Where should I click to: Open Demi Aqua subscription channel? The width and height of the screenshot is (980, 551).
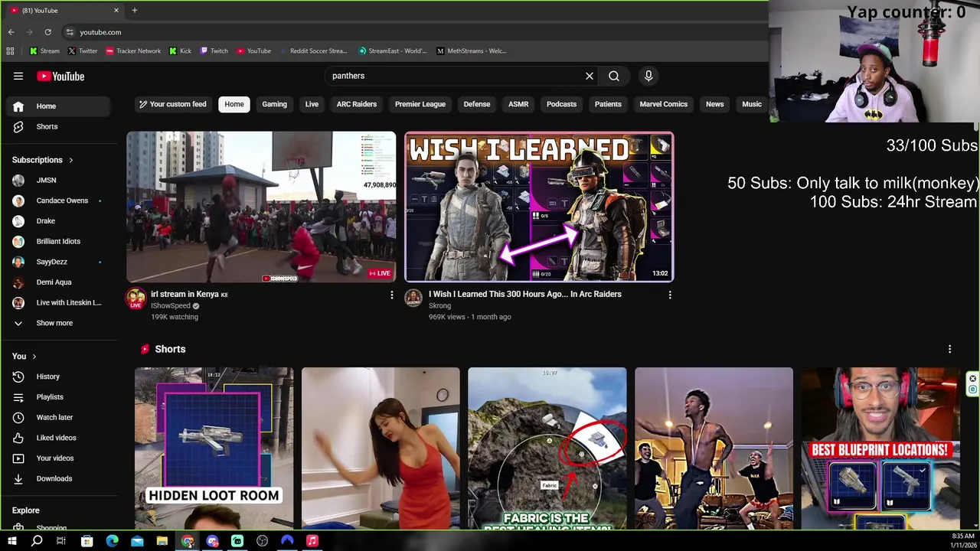pos(58,282)
